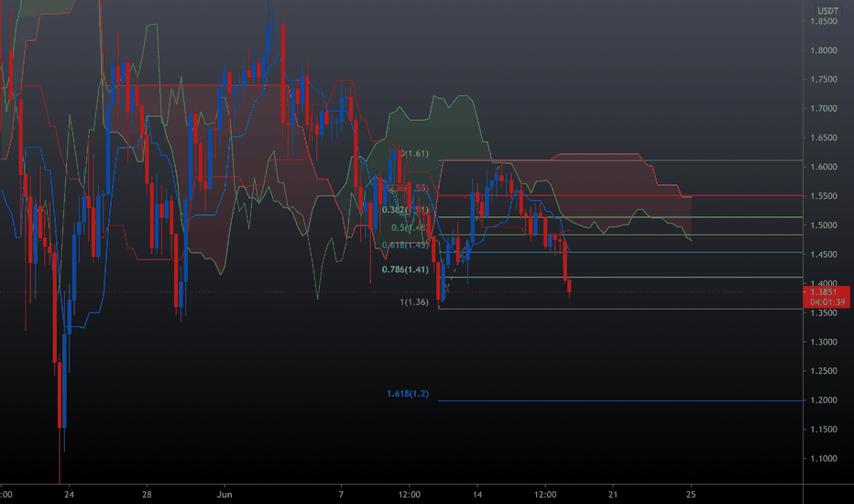Click the 1.6000 price axis label
This screenshot has height=504, width=854.
[824, 167]
